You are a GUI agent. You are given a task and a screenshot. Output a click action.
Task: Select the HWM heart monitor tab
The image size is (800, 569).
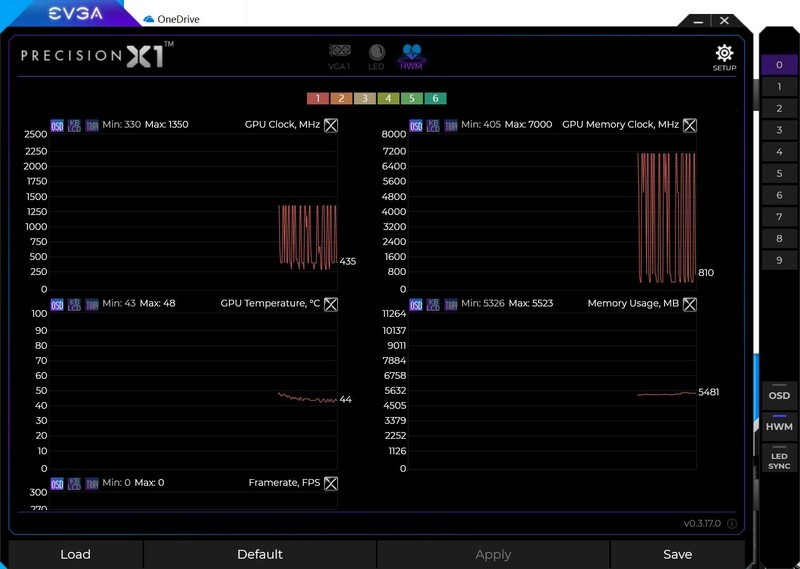click(411, 57)
